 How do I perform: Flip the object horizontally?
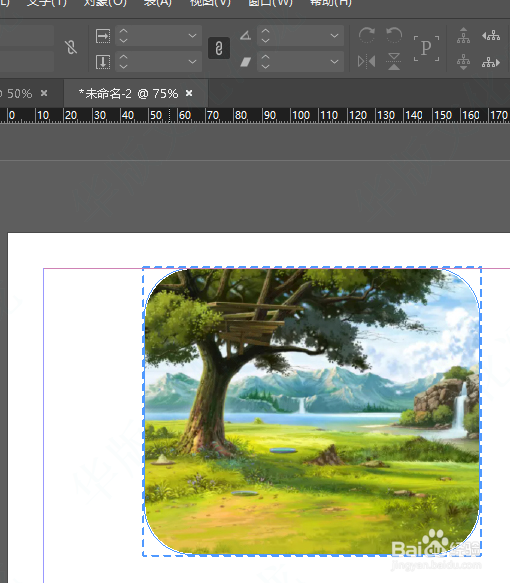coord(367,62)
